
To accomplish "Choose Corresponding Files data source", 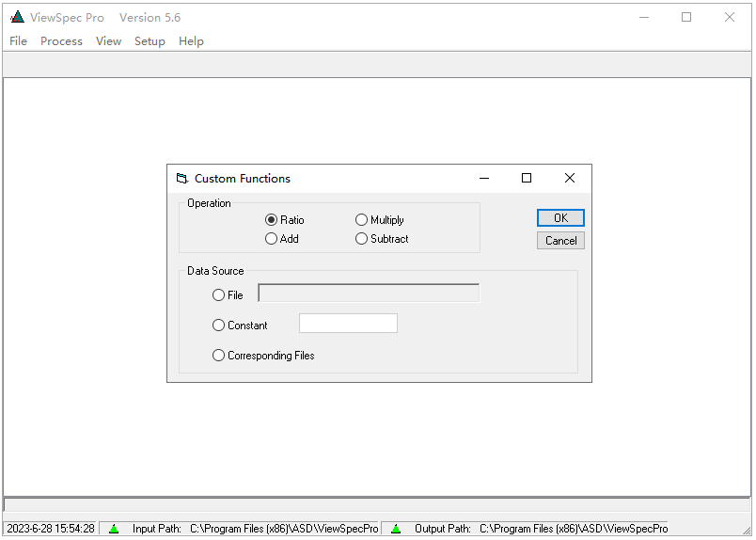I will tap(263, 356).
